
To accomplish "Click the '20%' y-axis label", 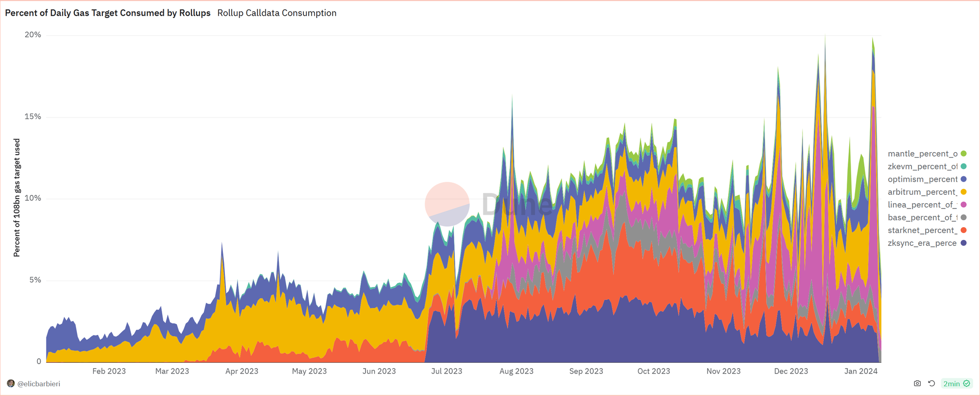I will [x=33, y=35].
